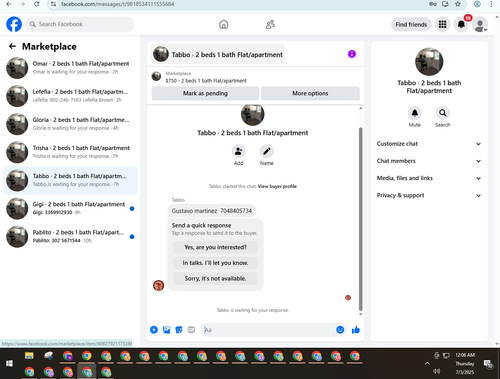Open File Explorer on the taskbar

tap(29, 356)
